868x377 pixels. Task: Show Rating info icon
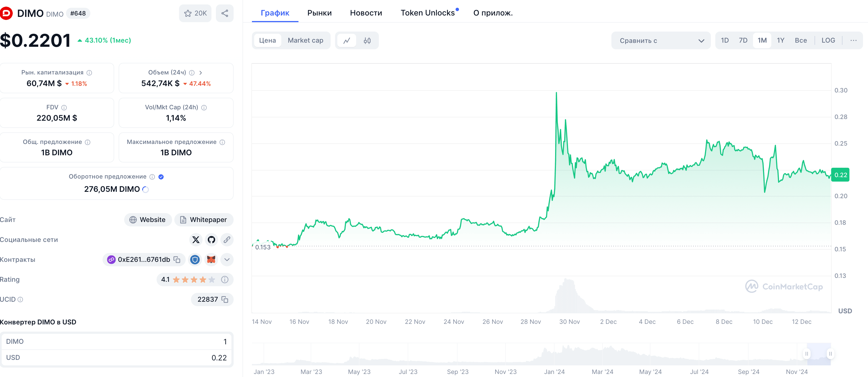[x=225, y=279]
